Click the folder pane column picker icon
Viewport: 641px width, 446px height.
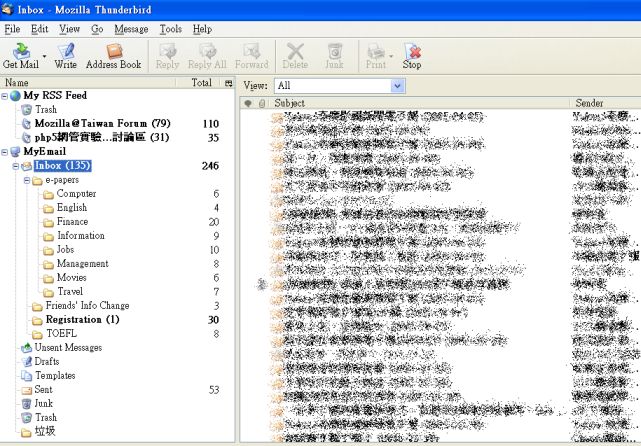click(x=228, y=83)
